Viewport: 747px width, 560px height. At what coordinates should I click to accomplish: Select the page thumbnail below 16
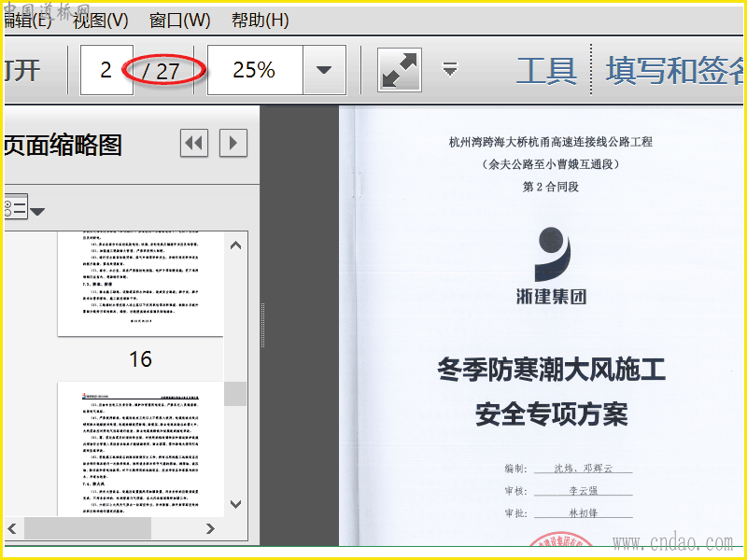141,449
